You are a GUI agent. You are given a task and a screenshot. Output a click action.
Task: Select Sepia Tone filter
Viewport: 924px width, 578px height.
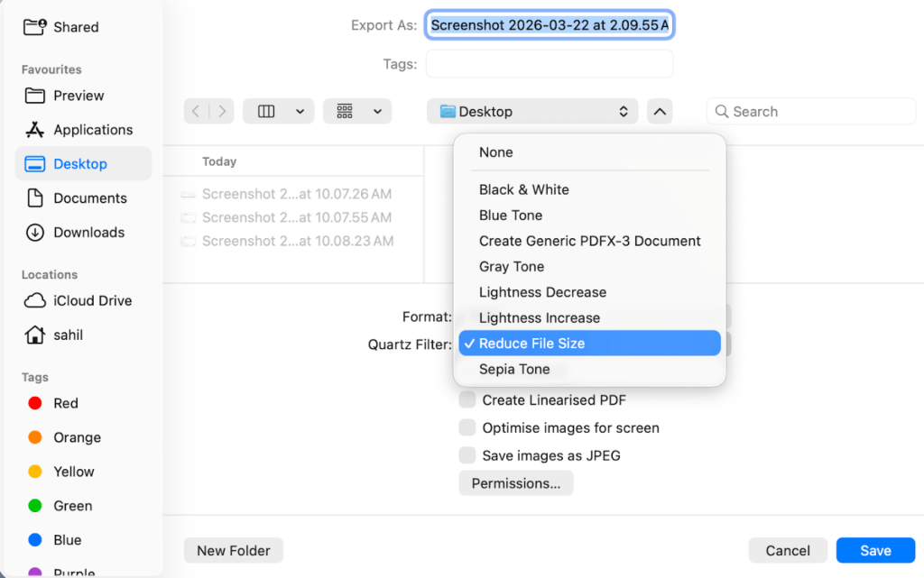point(514,369)
